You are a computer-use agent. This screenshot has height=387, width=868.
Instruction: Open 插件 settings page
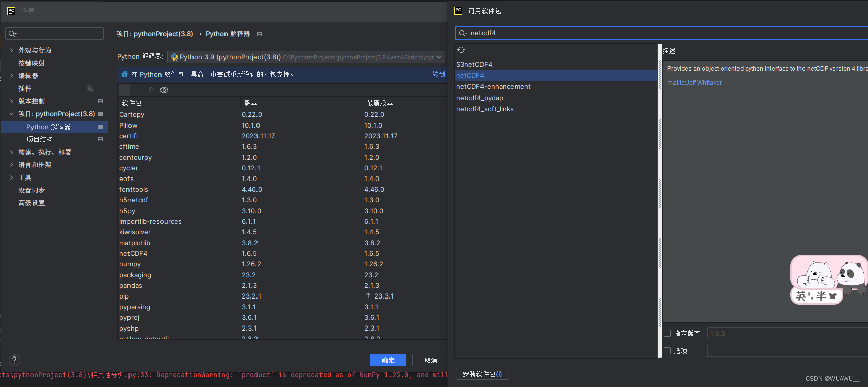pyautogui.click(x=25, y=88)
